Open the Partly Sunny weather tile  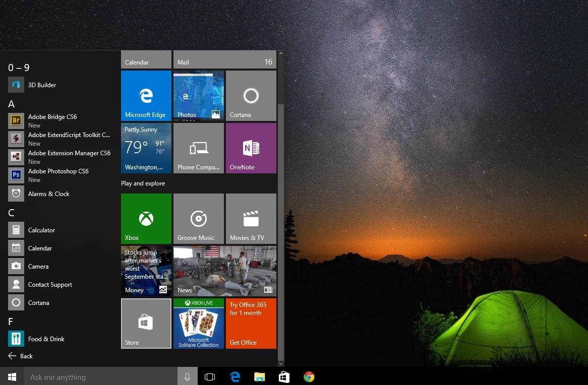(x=146, y=148)
